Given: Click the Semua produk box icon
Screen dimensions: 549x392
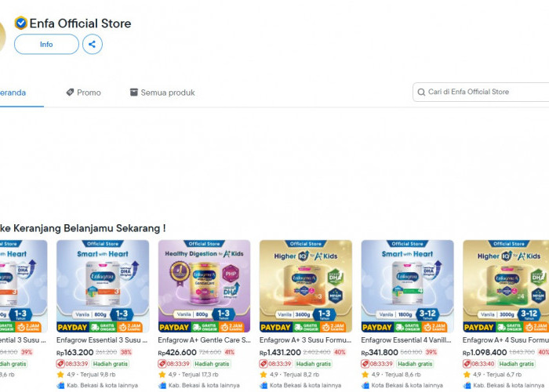Looking at the screenshot, I should [x=134, y=92].
